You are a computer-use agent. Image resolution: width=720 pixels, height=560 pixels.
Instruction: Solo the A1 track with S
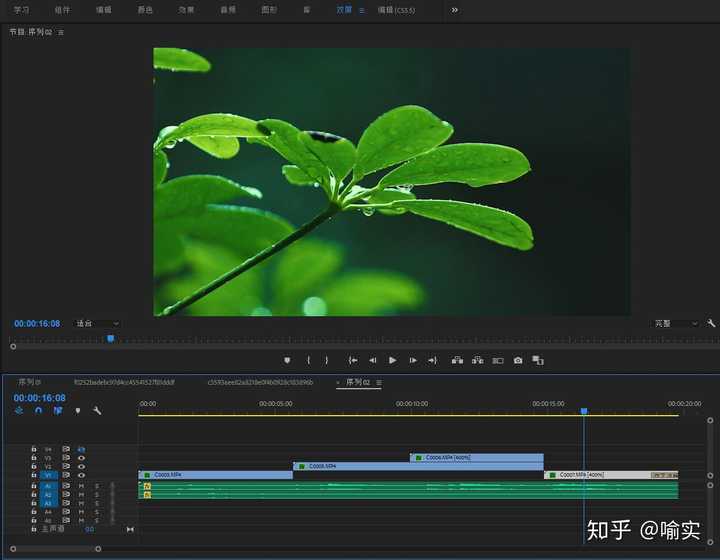point(97,486)
